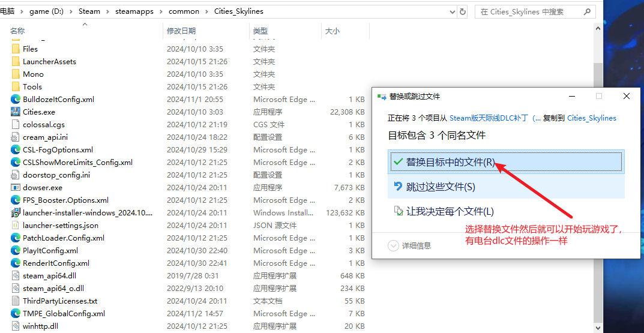Viewport: 644px width, 333px height.
Task: Sort files by the 名称 column
Action: coord(17,31)
